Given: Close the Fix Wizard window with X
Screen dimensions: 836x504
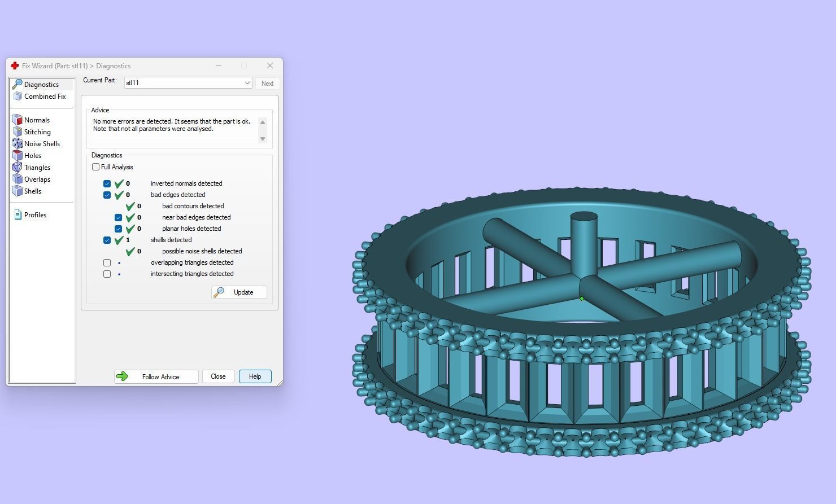Looking at the screenshot, I should tap(270, 66).
